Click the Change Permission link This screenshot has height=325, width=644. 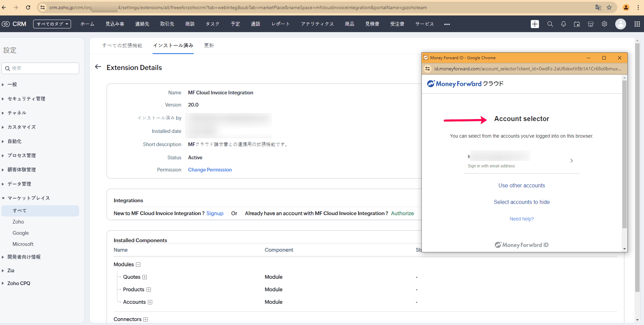(210, 170)
